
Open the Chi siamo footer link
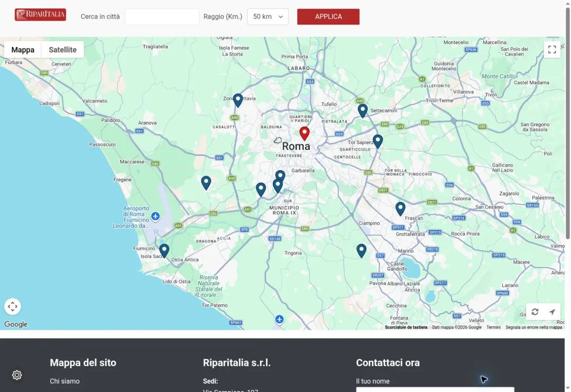coord(65,381)
